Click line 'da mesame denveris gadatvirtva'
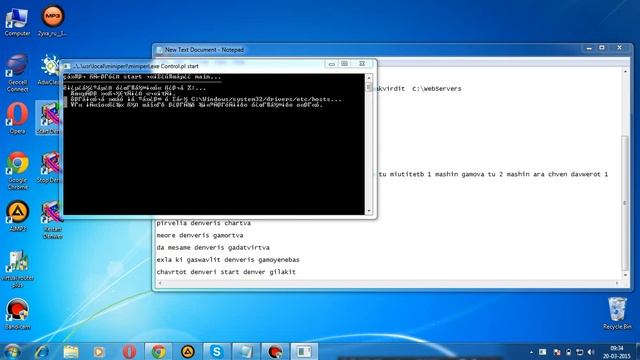This screenshot has height=360, width=640. (213, 248)
